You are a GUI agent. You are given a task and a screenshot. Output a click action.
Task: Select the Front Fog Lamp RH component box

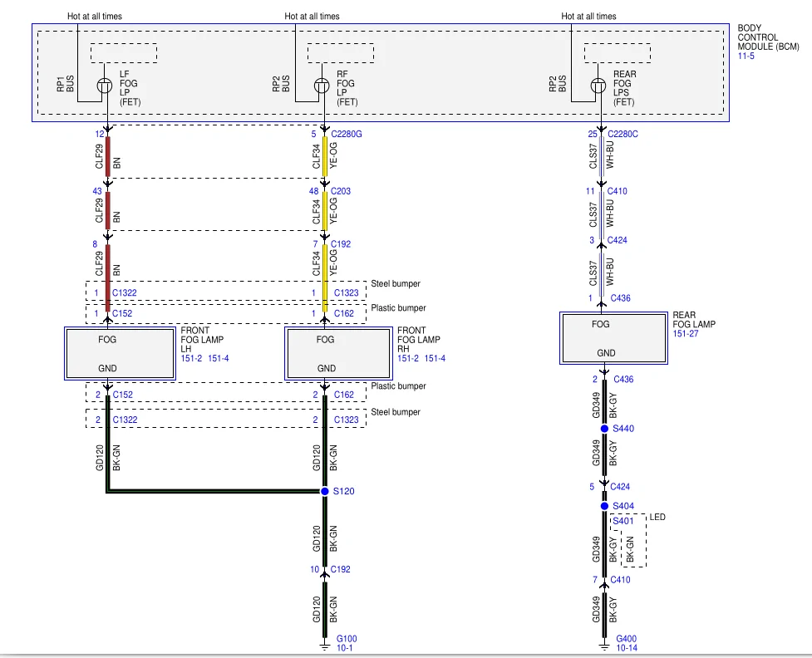tap(338, 354)
